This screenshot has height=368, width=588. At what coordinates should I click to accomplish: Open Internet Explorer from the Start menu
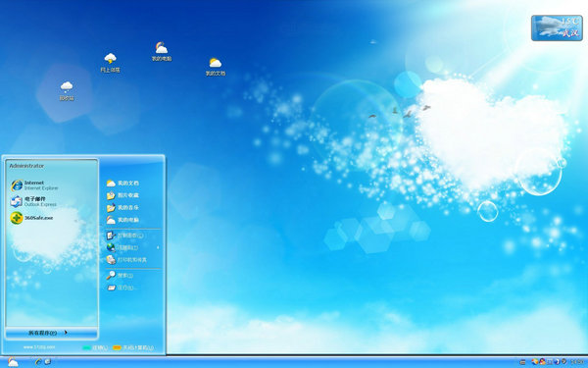35,185
